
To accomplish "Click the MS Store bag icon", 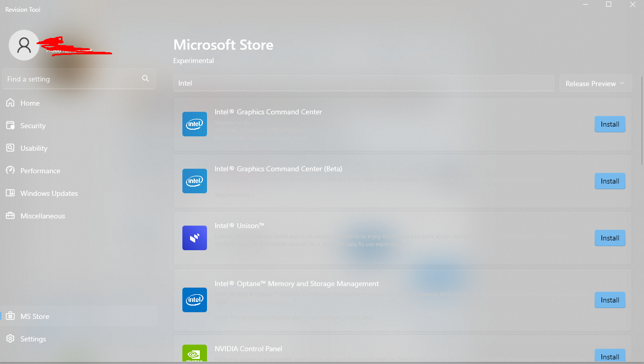I will (10, 316).
